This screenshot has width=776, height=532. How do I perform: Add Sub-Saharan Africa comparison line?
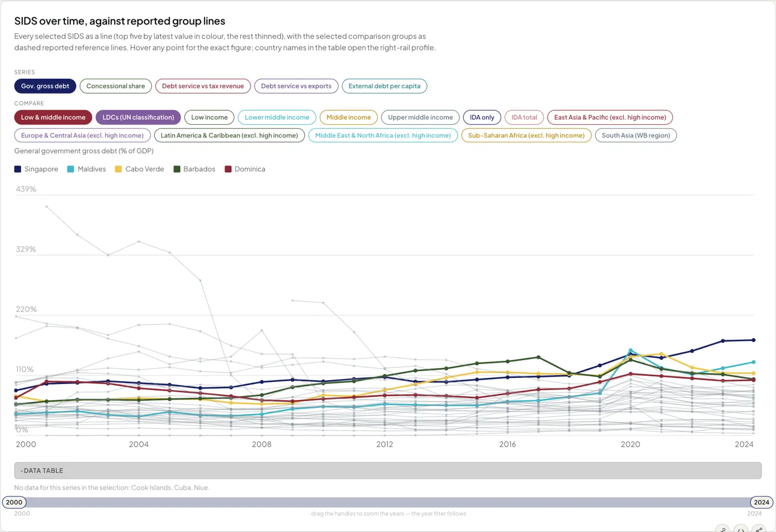[x=527, y=135]
